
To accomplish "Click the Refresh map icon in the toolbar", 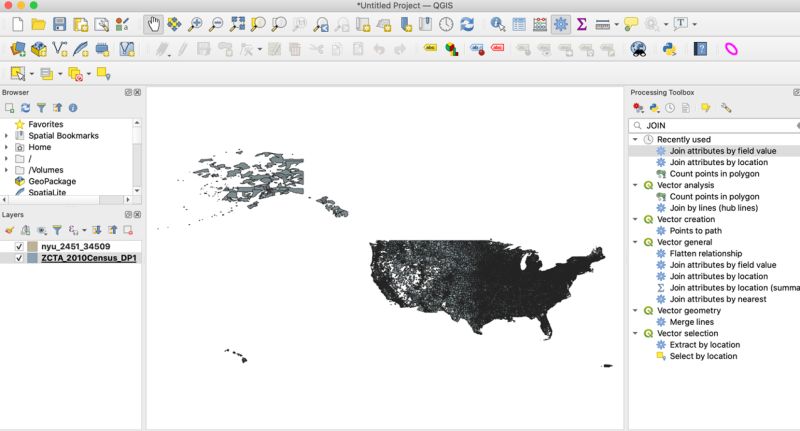I will 467,24.
